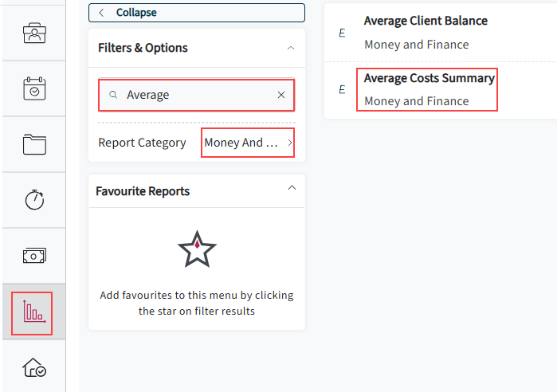Image resolution: width=557 pixels, height=392 pixels.
Task: Collapse the Favourite Reports section
Action: (x=292, y=187)
